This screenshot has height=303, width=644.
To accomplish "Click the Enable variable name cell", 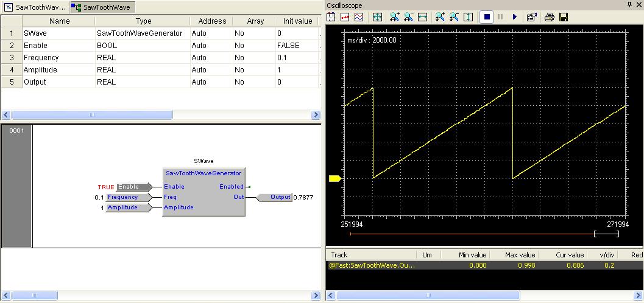I will 58,46.
